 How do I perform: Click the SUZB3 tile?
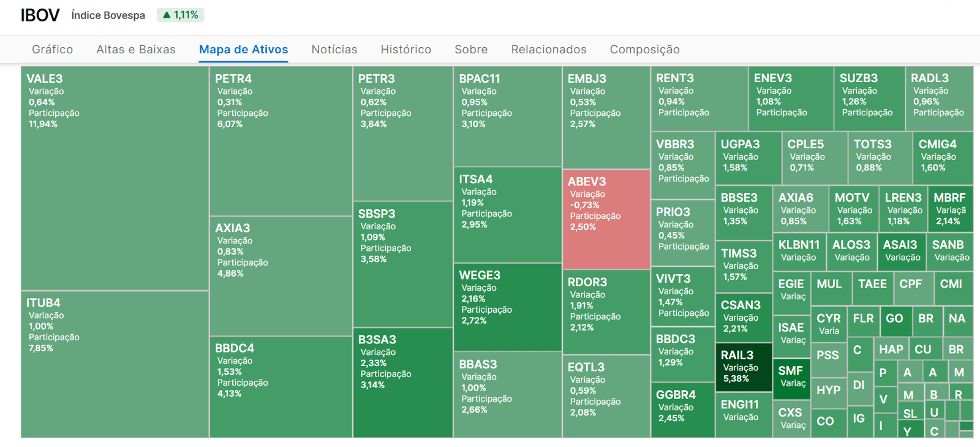coord(869,99)
